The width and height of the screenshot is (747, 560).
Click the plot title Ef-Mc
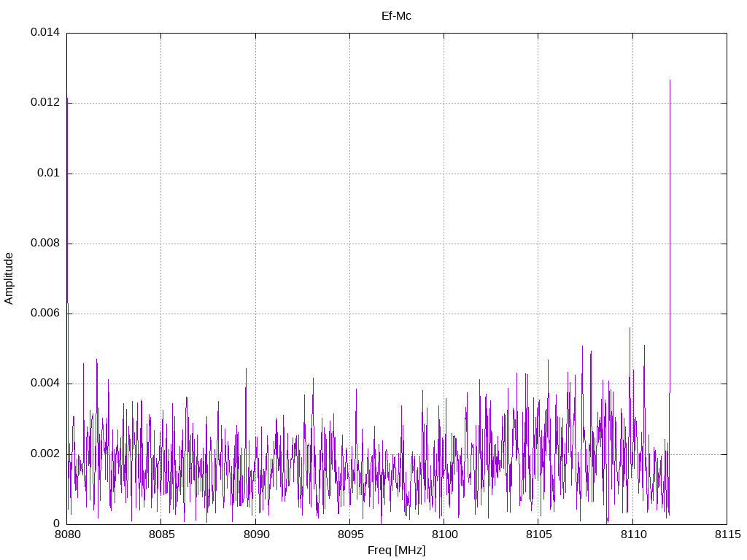click(x=396, y=15)
